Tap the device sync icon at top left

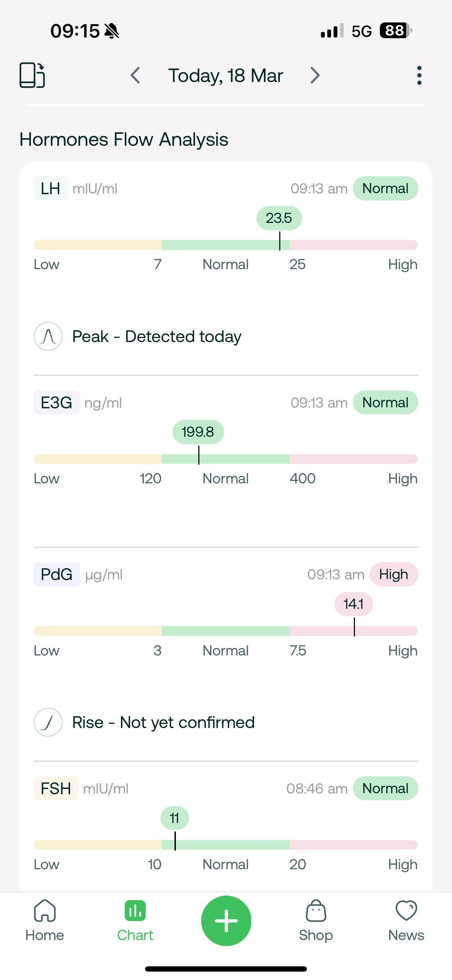click(32, 75)
